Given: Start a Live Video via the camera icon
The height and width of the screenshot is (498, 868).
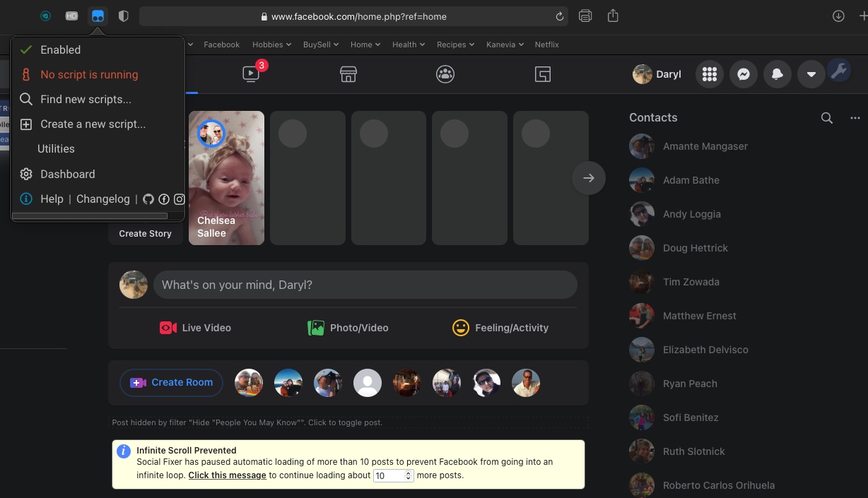Looking at the screenshot, I should [x=168, y=328].
